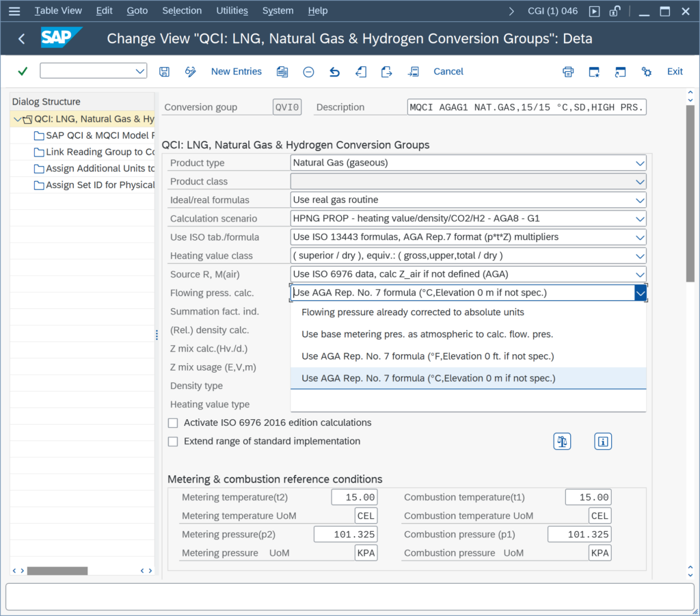Select AGA Rep. No. 7 formula °F option
Screen dimensions: 700x616
468,356
